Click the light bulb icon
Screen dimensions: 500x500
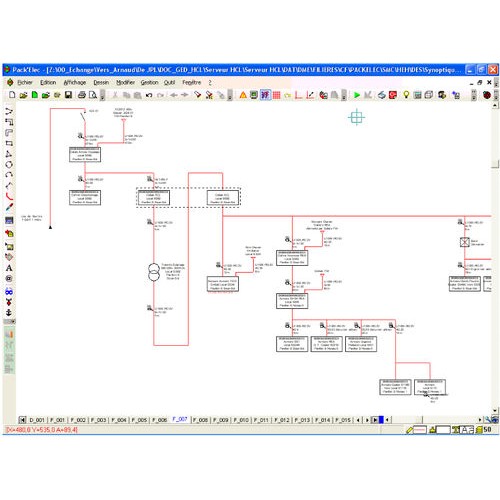tap(406, 95)
